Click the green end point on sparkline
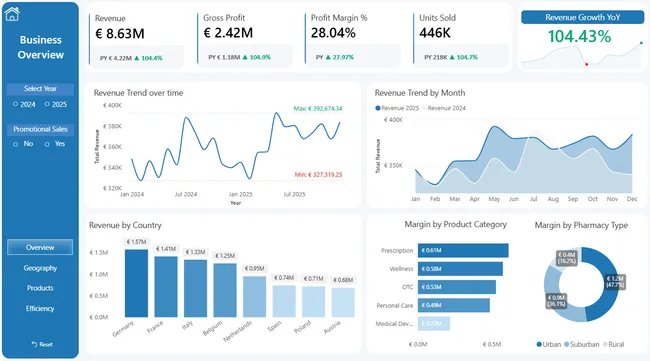Screen dimensions: 650x361 (641, 43)
